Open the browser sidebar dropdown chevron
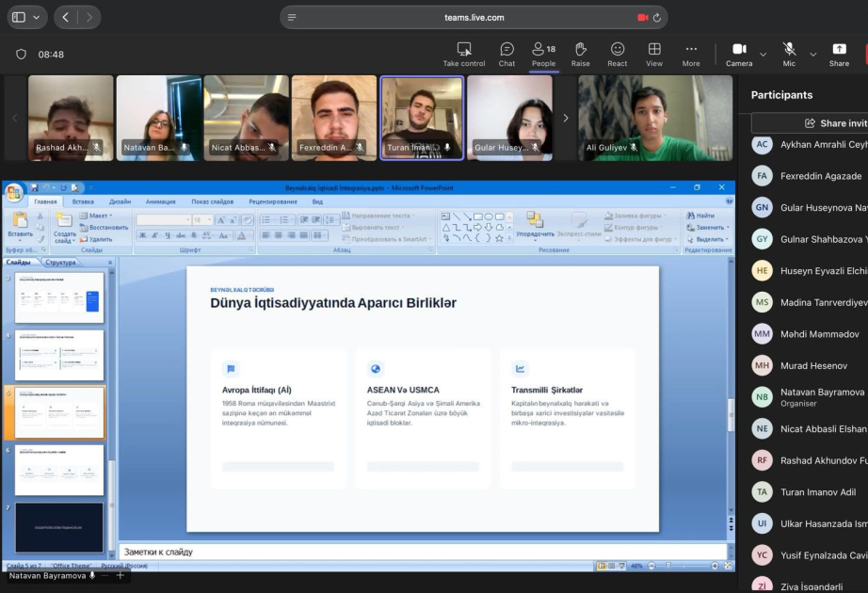Screen dimensions: 868x593 (x=37, y=17)
